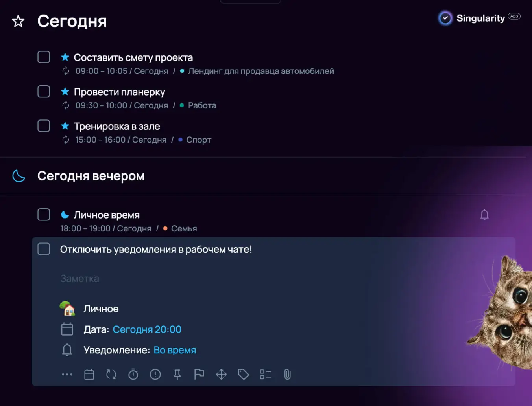The width and height of the screenshot is (532, 406).
Task: Complete the 'Тренировка в зале' task
Action: [x=44, y=126]
